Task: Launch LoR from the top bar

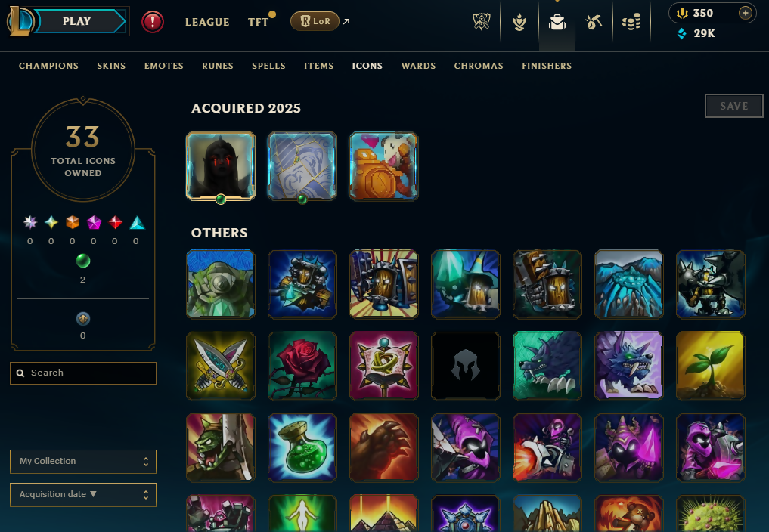Action: point(315,22)
